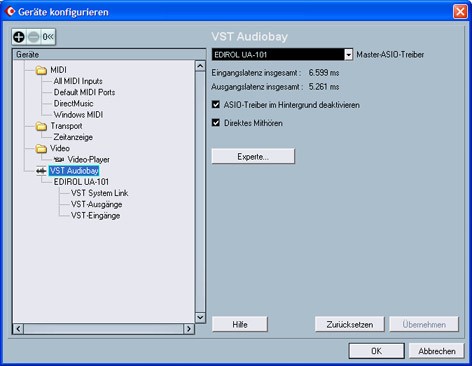Screen dimensions: 472x366
Task: Click the minus remove device icon
Action: coord(34,37)
